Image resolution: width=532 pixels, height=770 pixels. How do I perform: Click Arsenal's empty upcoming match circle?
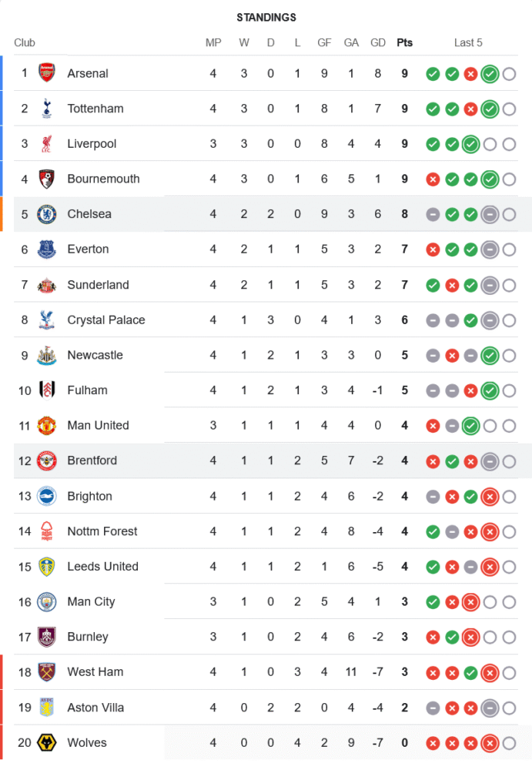point(509,74)
